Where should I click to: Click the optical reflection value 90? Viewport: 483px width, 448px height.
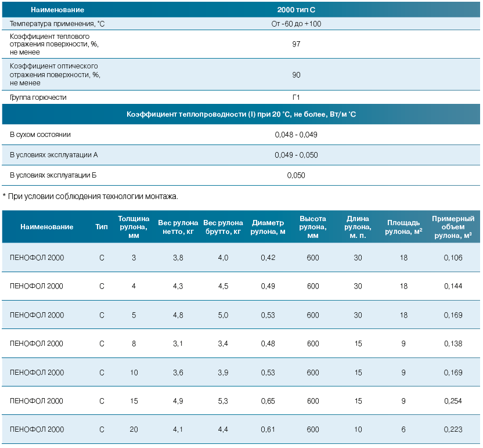point(296,75)
